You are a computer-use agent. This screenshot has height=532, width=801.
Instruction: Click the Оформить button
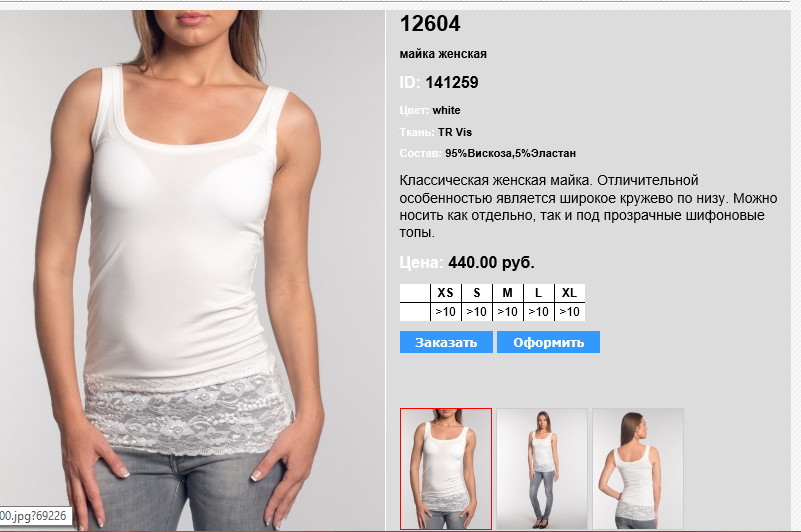click(x=548, y=342)
